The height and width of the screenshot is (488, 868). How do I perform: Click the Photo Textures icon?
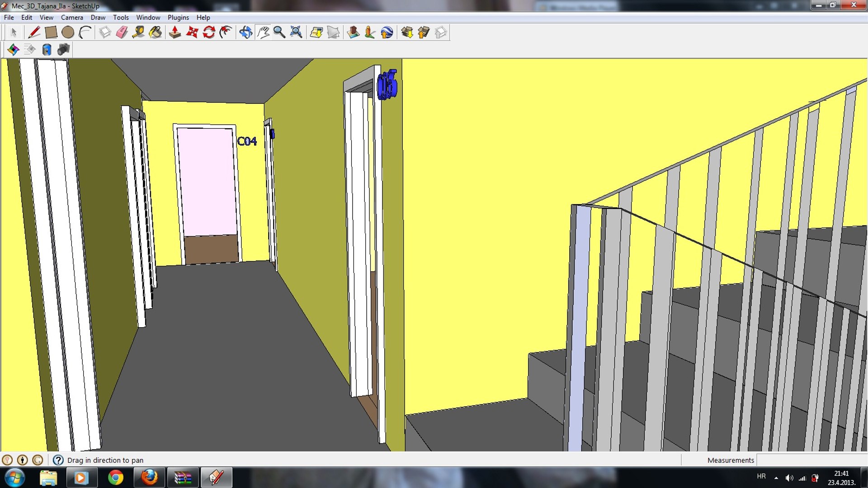click(x=370, y=33)
